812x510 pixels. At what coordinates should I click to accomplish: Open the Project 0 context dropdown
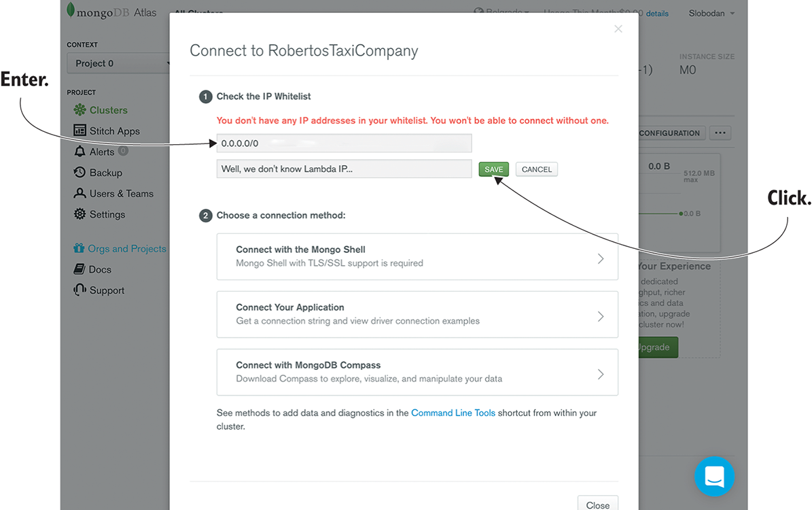(x=120, y=63)
